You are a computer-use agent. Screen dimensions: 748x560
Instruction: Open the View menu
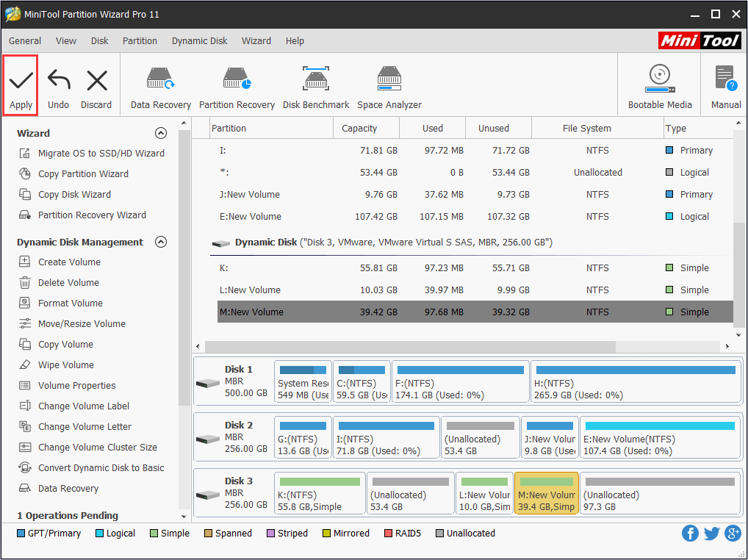pyautogui.click(x=66, y=41)
